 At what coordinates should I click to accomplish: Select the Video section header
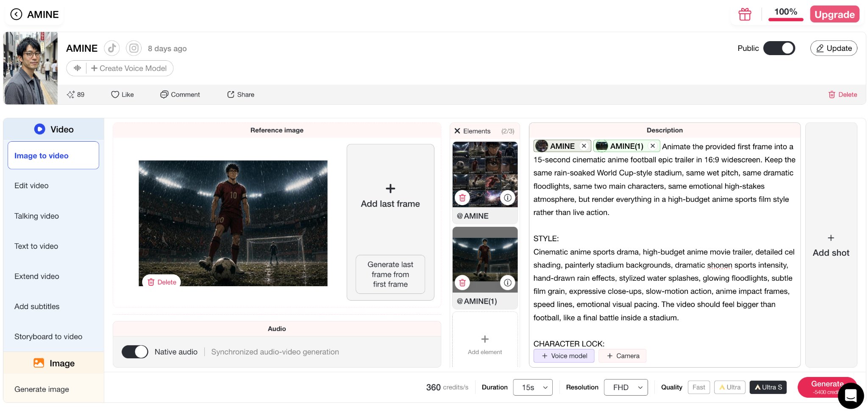point(53,129)
